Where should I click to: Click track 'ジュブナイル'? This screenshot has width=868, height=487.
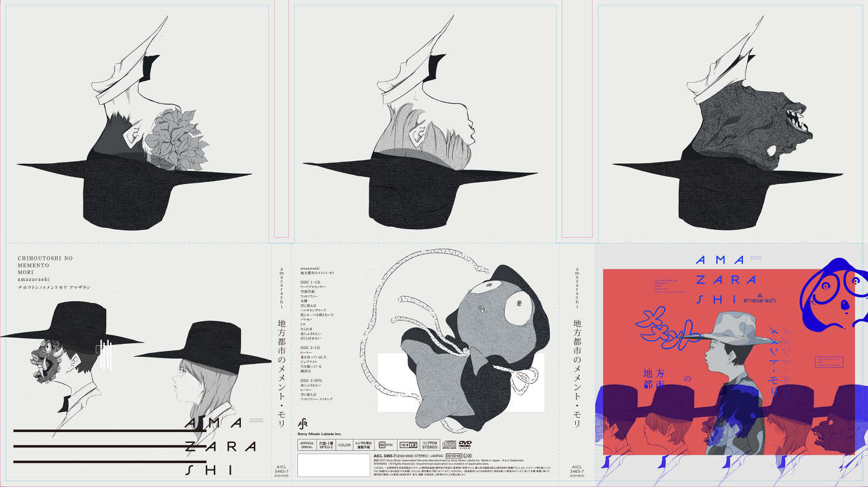pos(308,362)
